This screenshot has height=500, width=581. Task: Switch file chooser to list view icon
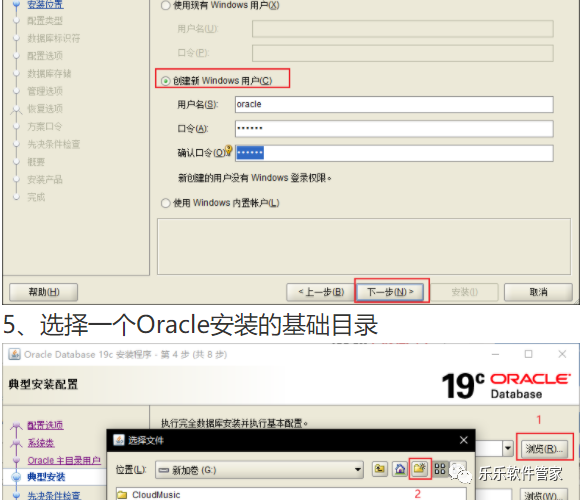[440, 469]
